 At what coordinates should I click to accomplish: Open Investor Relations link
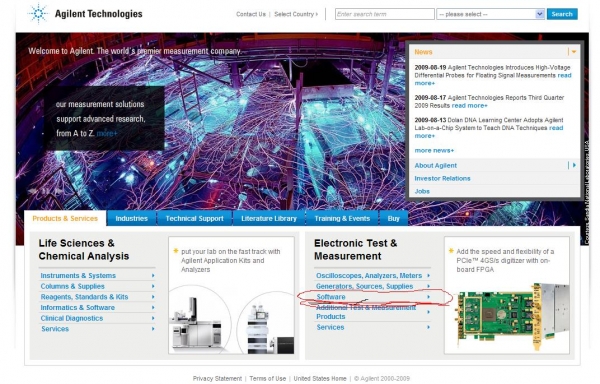click(x=442, y=178)
